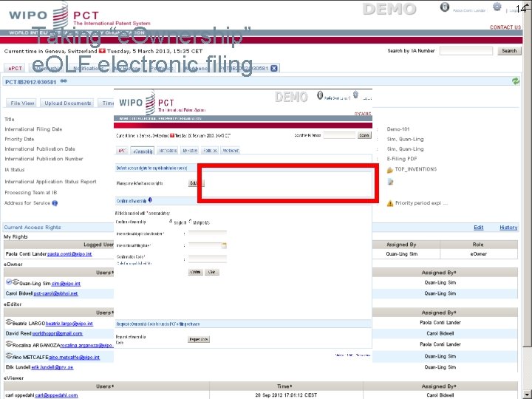Click the link icon beside PCT/IB2012/030581

64,81
